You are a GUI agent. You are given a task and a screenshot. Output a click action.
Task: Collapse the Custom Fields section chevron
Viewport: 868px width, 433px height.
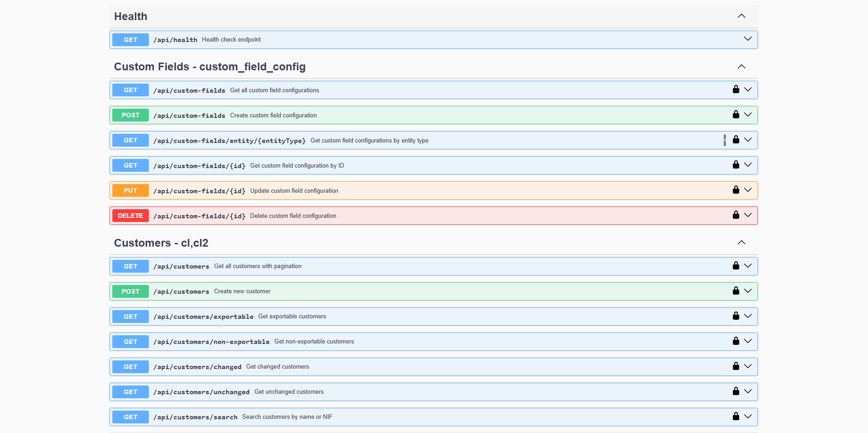pyautogui.click(x=741, y=67)
